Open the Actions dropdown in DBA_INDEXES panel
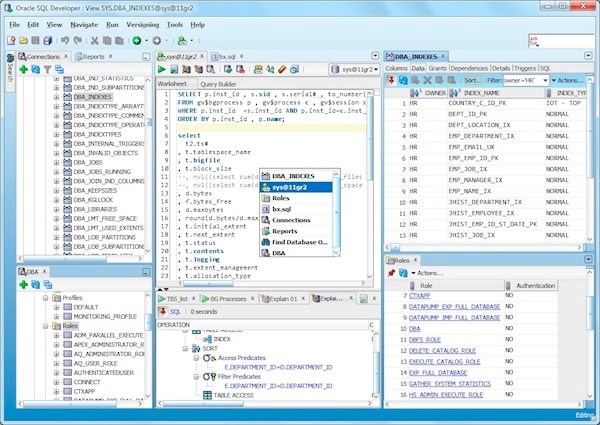 click(565, 79)
